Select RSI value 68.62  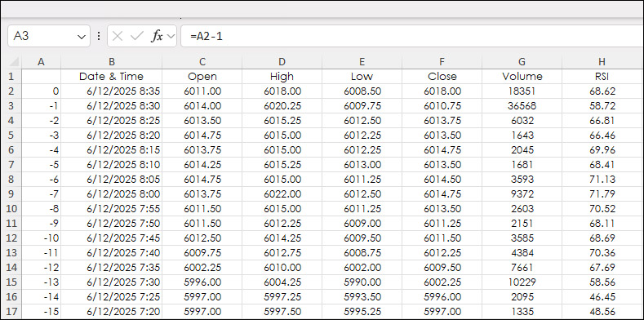602,91
